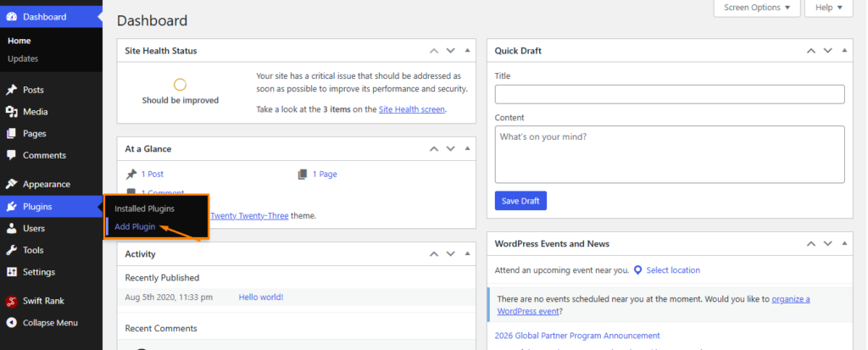This screenshot has width=868, height=350.
Task: Focus the Quick Draft Title field
Action: (x=670, y=94)
